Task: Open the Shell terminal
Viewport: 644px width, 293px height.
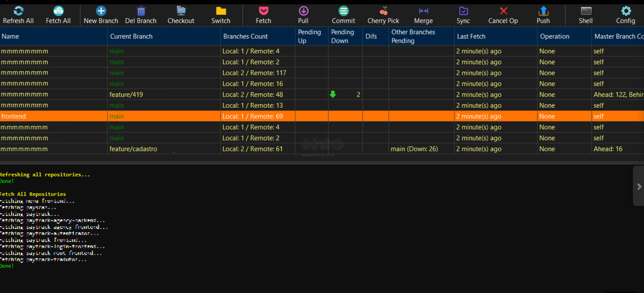Action: pyautogui.click(x=586, y=11)
